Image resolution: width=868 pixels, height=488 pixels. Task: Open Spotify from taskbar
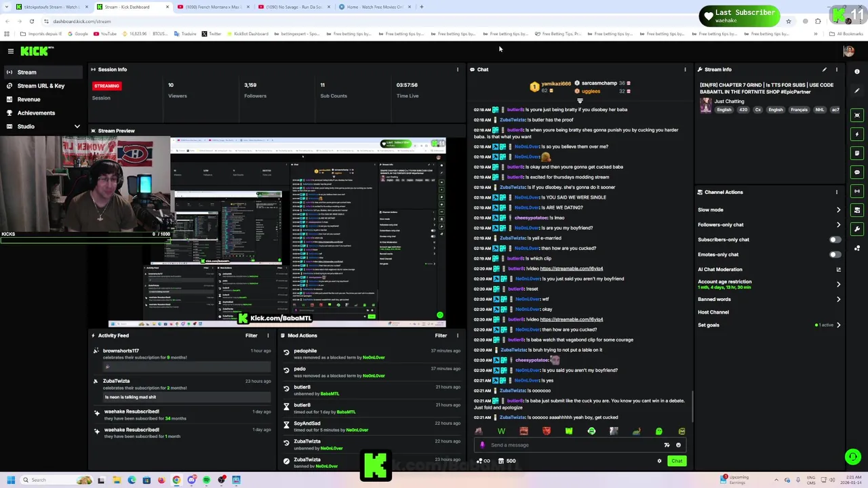tap(206, 480)
